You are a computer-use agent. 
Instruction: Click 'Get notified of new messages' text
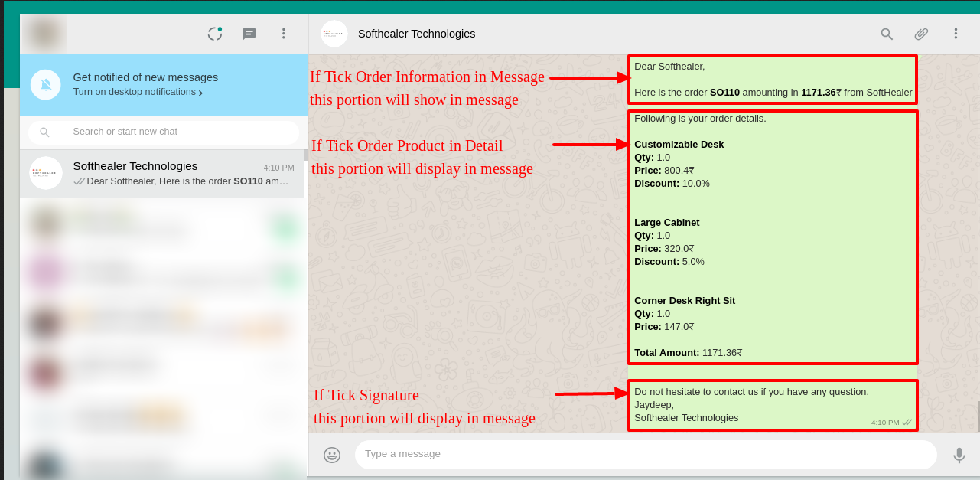pos(145,77)
